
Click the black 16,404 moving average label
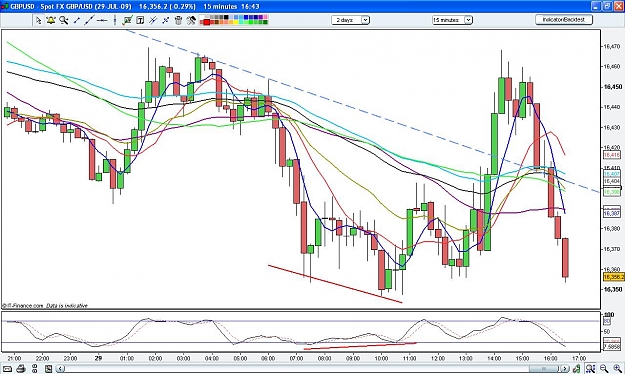coord(611,181)
